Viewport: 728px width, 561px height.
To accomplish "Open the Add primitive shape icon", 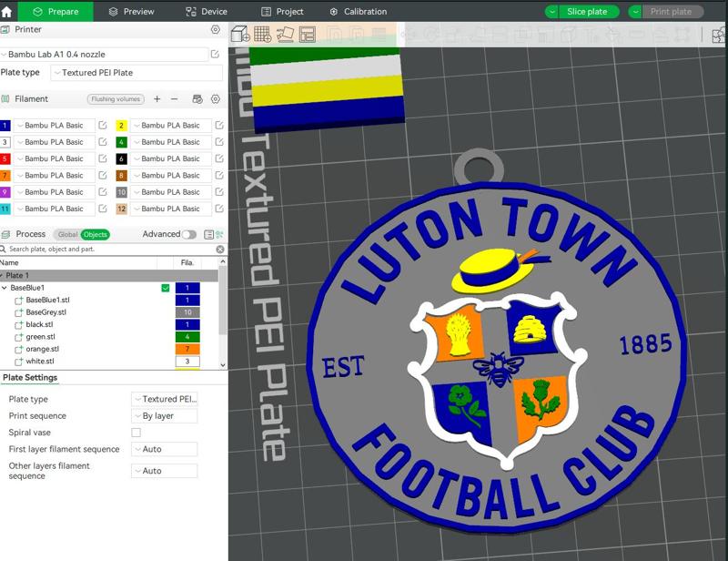I will (263, 34).
